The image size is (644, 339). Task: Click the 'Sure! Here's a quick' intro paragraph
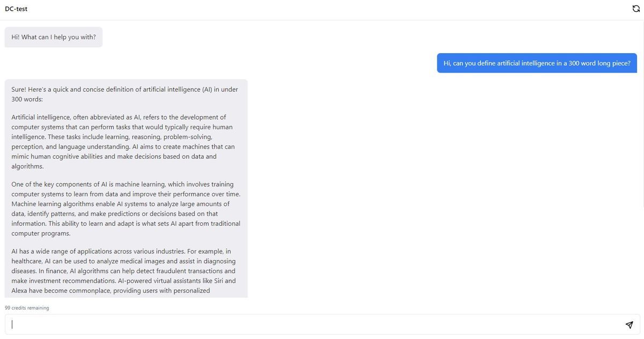click(x=125, y=94)
